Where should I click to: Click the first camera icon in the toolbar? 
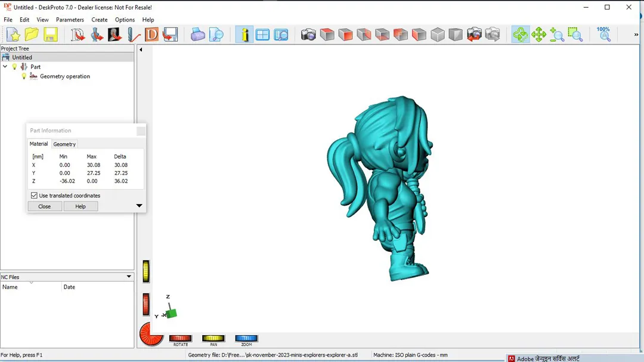[x=308, y=35]
